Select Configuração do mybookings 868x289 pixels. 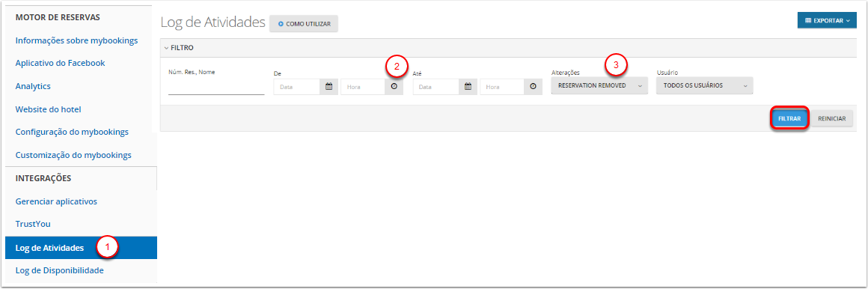pos(72,133)
